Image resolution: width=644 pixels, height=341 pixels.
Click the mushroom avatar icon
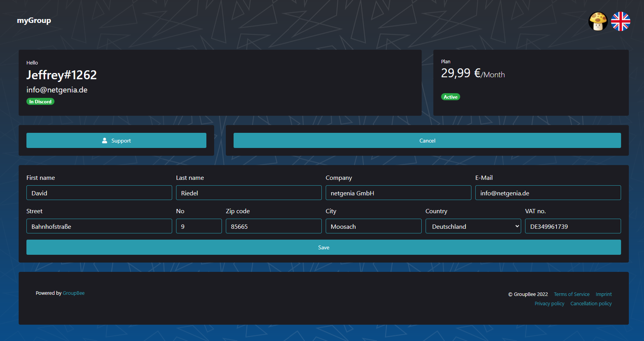pos(598,21)
